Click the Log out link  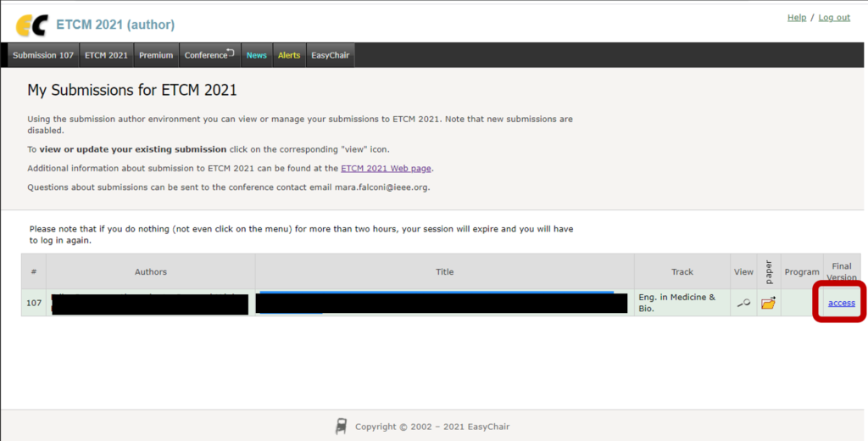834,18
